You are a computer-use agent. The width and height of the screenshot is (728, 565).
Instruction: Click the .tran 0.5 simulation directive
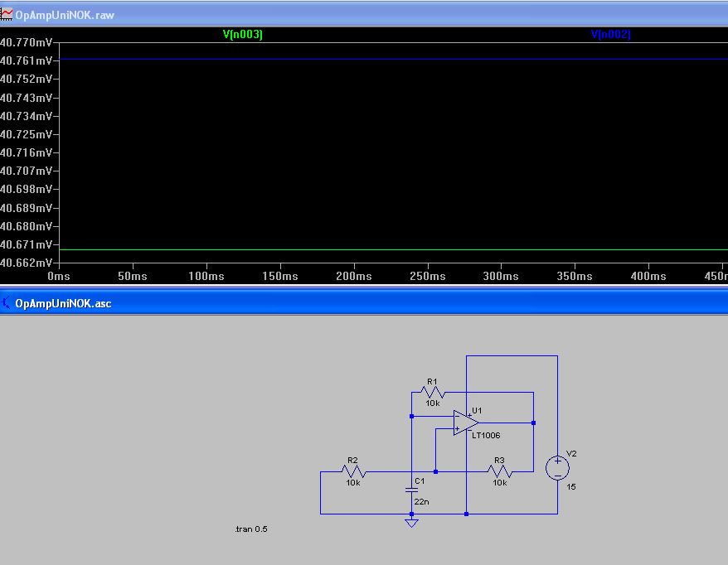click(x=251, y=529)
